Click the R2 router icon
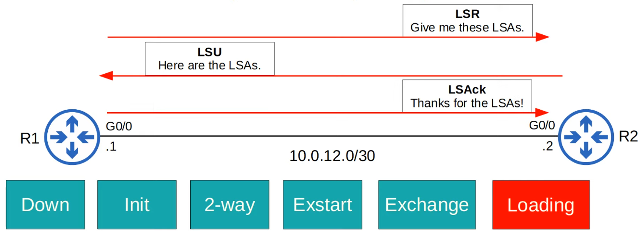 pos(586,137)
